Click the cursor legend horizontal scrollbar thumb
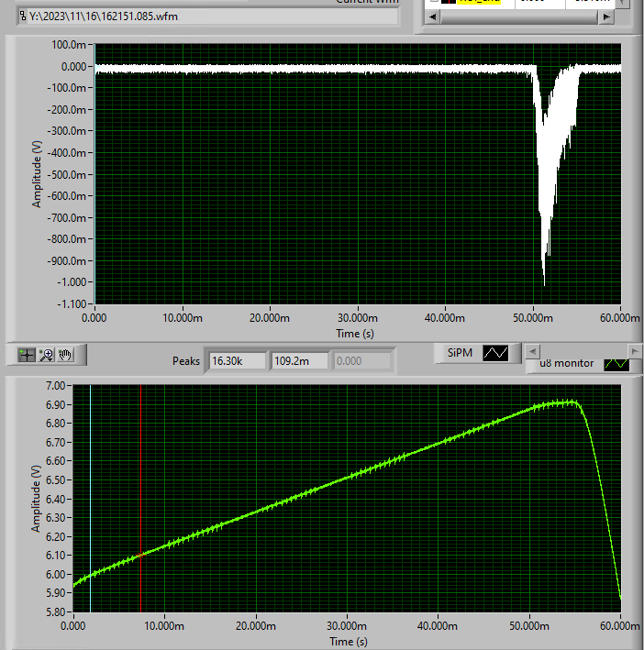The width and height of the screenshot is (644, 650). [x=518, y=17]
